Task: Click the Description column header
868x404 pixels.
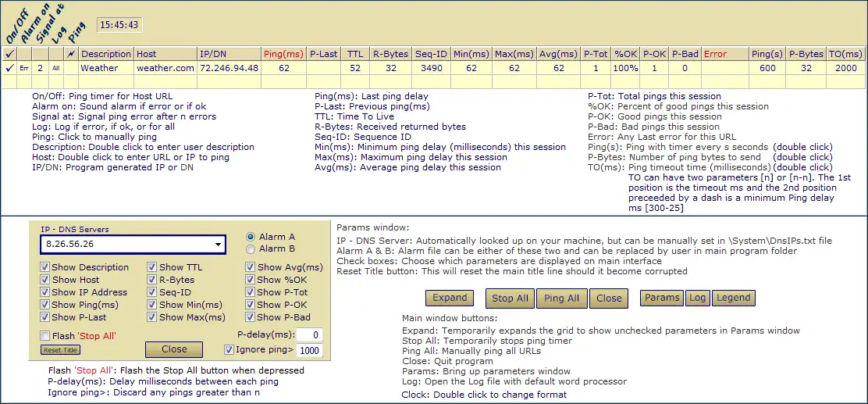Action: (106, 55)
